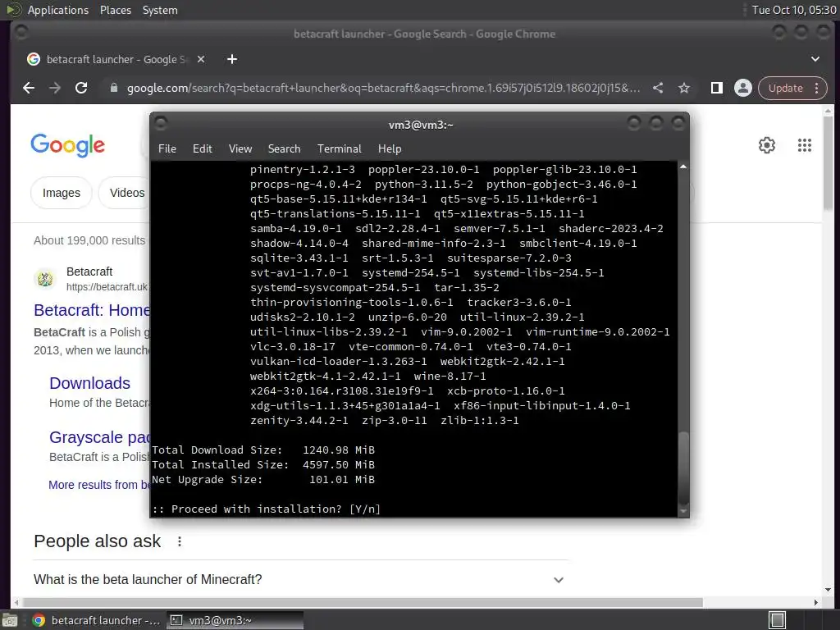Screen dimensions: 840x630
Task: Open the Downloads sitelink
Action: pos(89,383)
